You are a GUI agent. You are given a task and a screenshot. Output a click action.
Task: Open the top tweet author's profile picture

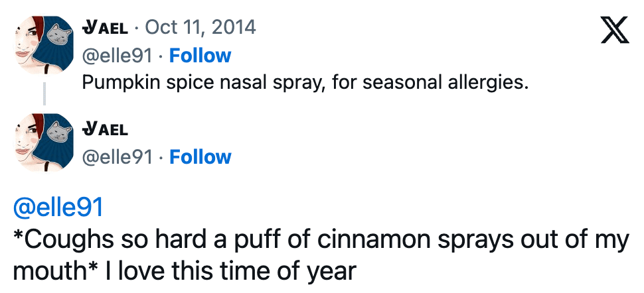44,45
